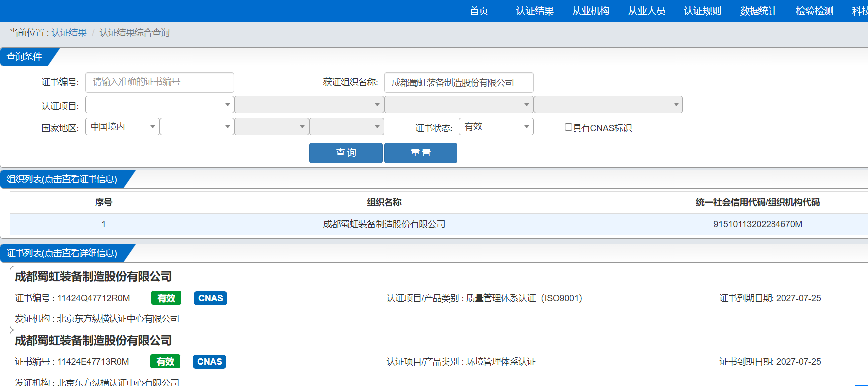This screenshot has width=868, height=386.
Task: Click the 统一社会信用代码/组织机构代码 column header
Action: [x=758, y=202]
